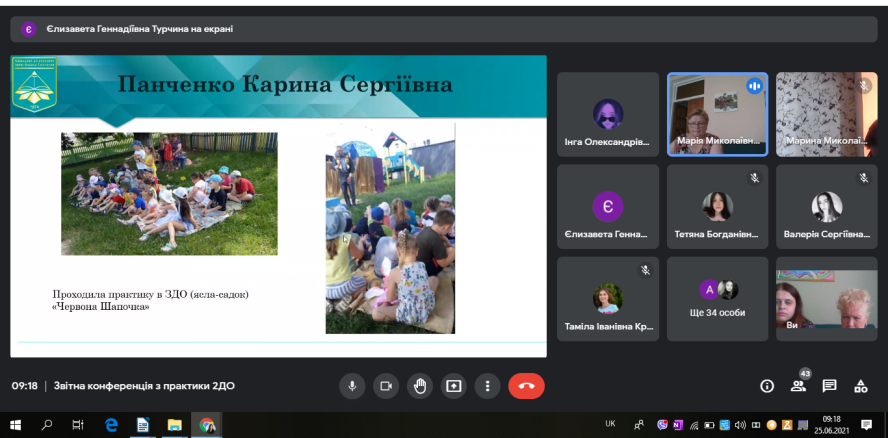Select Марія Миколаївна's video tile
Screen dimensions: 888x438
[717, 113]
